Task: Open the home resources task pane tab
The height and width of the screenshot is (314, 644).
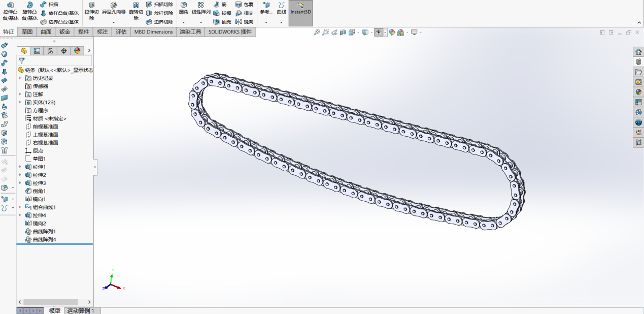Action: 638,52
